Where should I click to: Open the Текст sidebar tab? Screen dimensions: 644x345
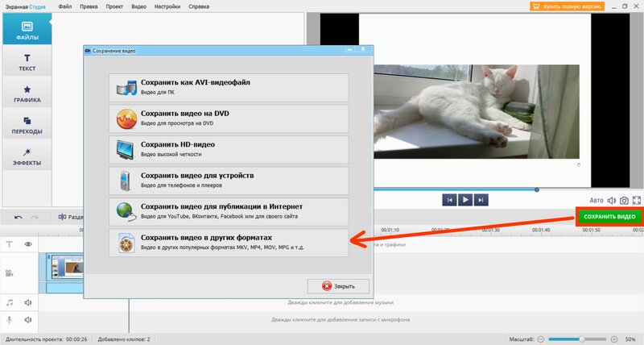[27, 60]
